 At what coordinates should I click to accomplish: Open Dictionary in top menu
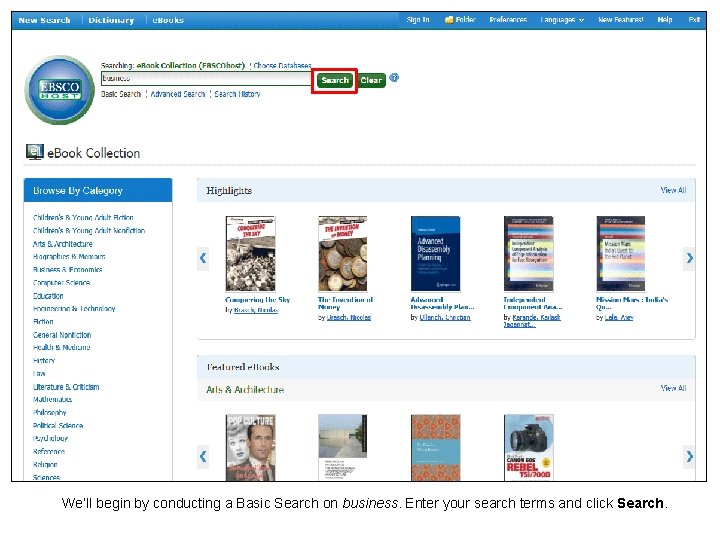click(x=111, y=20)
